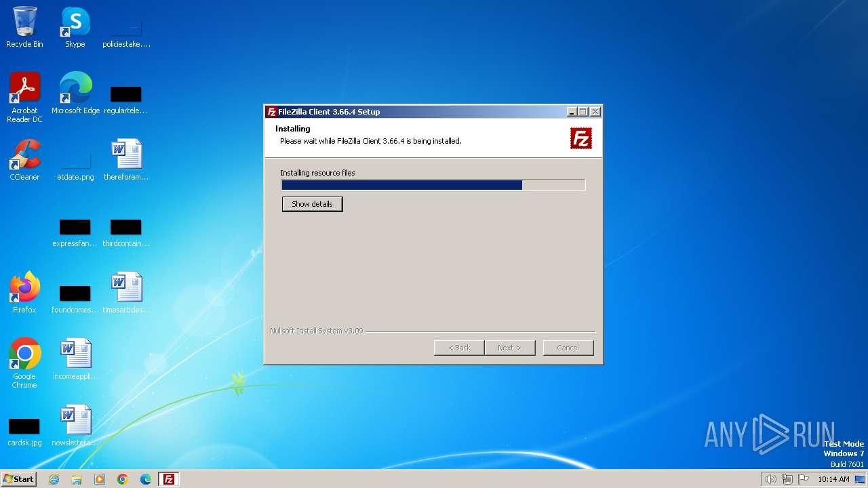Open the Recycle Bin desktop icon
This screenshot has width=868, height=488.
pos(24,27)
